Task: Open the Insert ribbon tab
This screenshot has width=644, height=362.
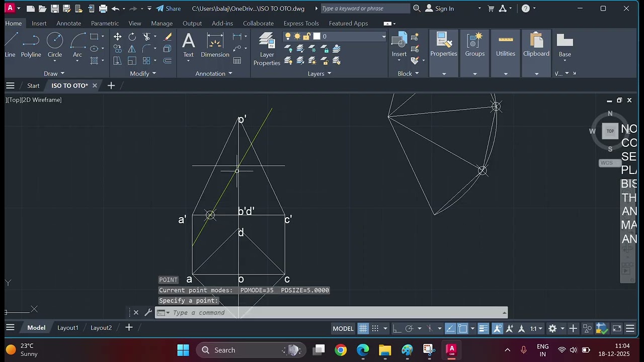Action: pos(39,23)
